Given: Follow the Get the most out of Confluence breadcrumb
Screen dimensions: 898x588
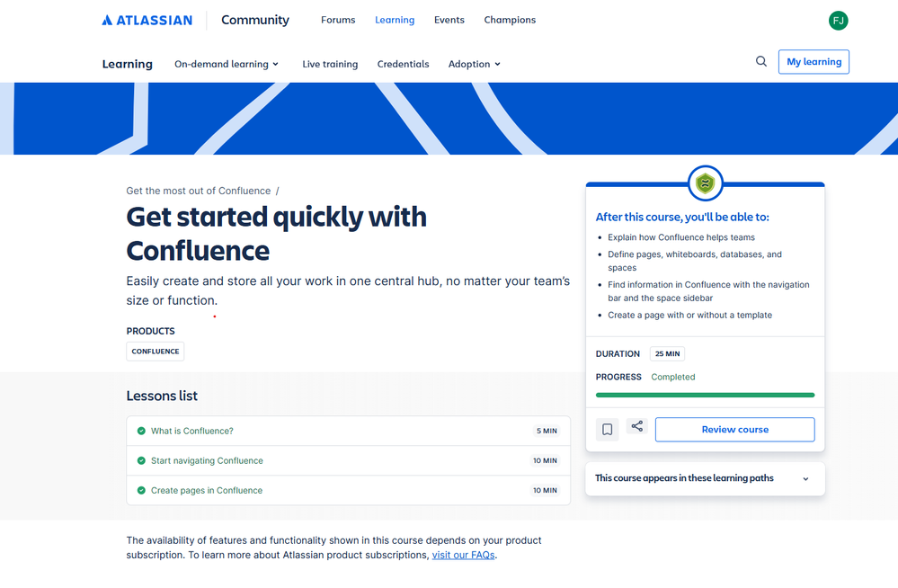Looking at the screenshot, I should (198, 191).
